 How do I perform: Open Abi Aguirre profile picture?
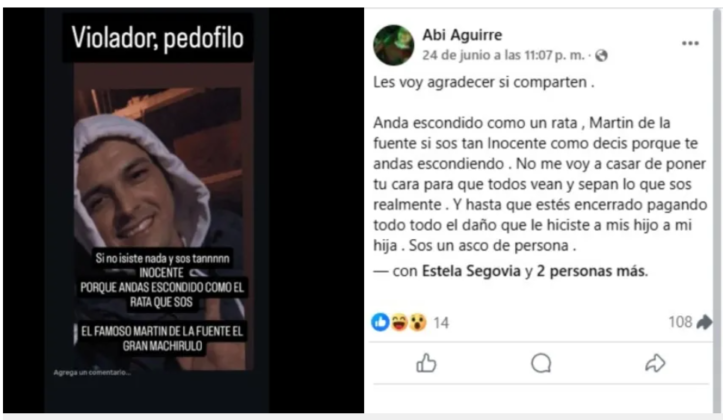tap(393, 45)
